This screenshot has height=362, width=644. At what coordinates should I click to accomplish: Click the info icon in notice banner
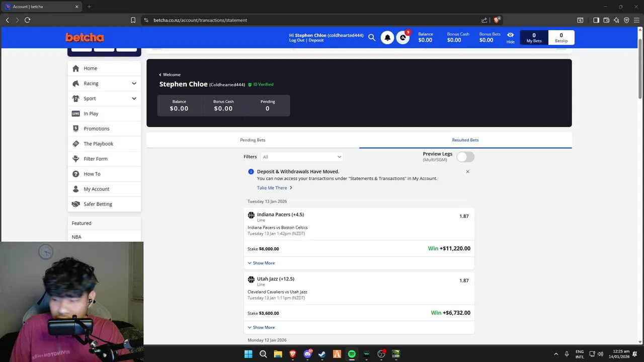(x=251, y=171)
